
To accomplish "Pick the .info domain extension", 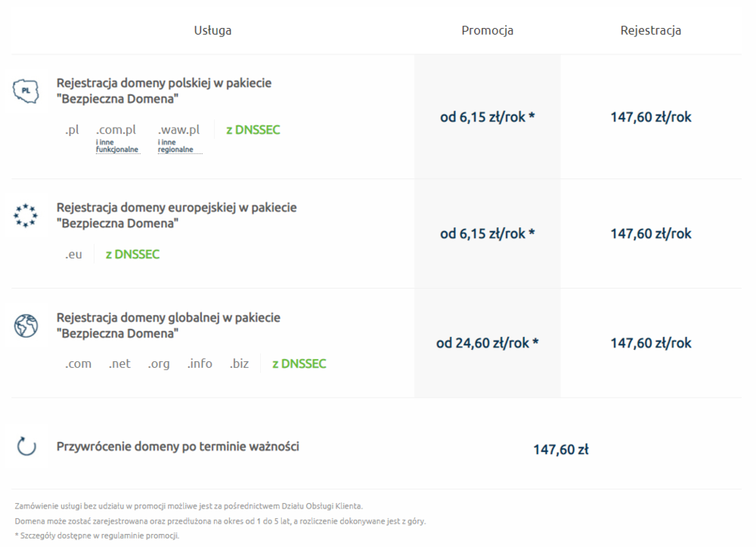I will pyautogui.click(x=200, y=364).
